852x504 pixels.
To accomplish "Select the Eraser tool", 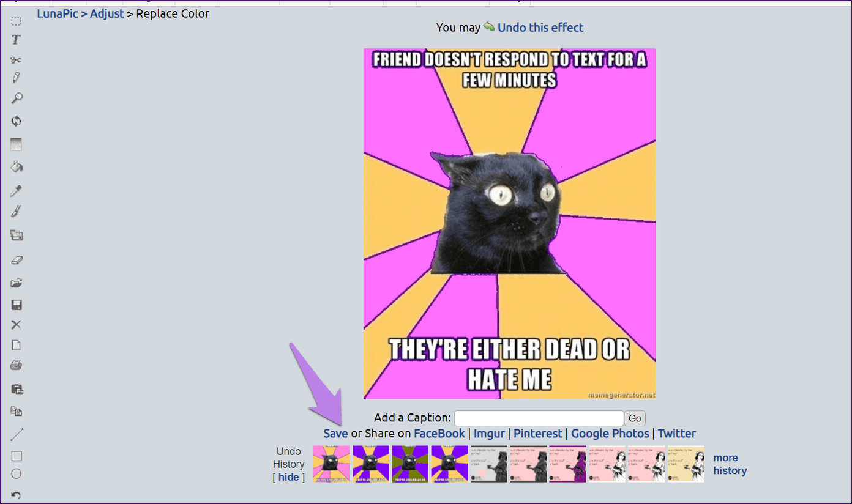I will (17, 260).
